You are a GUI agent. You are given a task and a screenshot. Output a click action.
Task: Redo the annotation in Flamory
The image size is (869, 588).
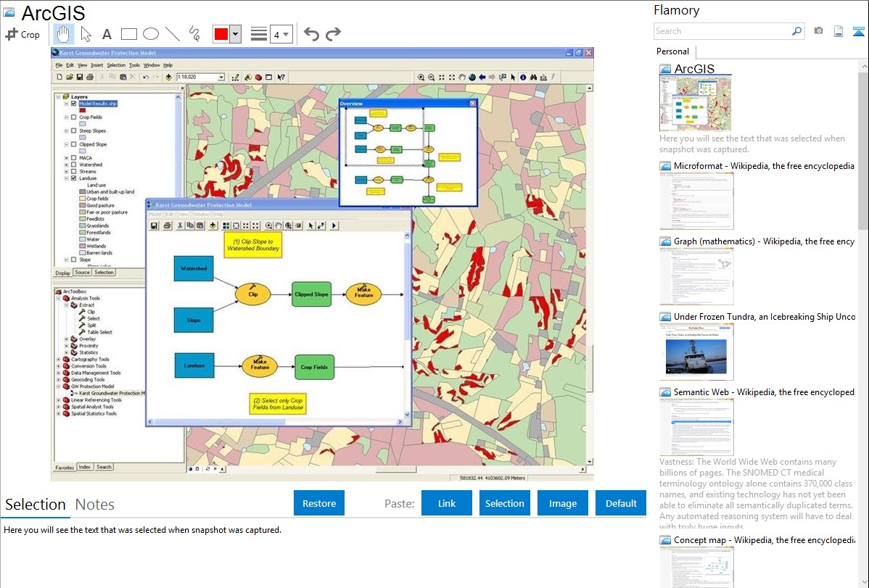tap(333, 34)
